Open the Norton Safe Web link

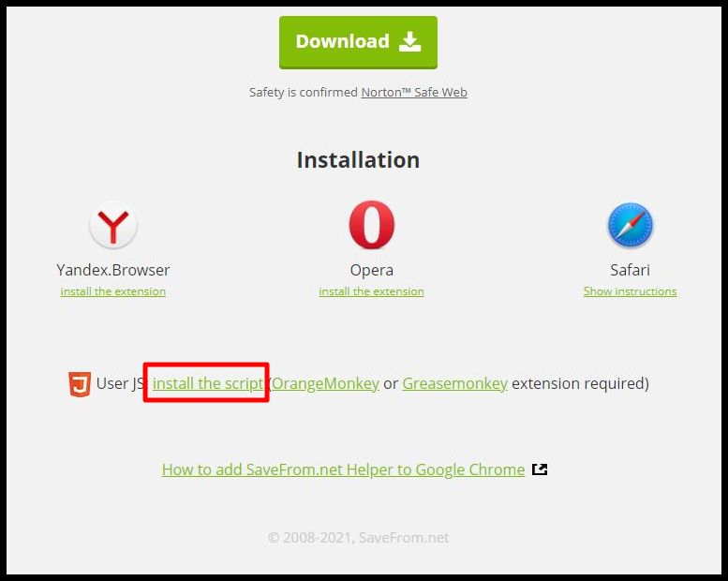click(414, 92)
